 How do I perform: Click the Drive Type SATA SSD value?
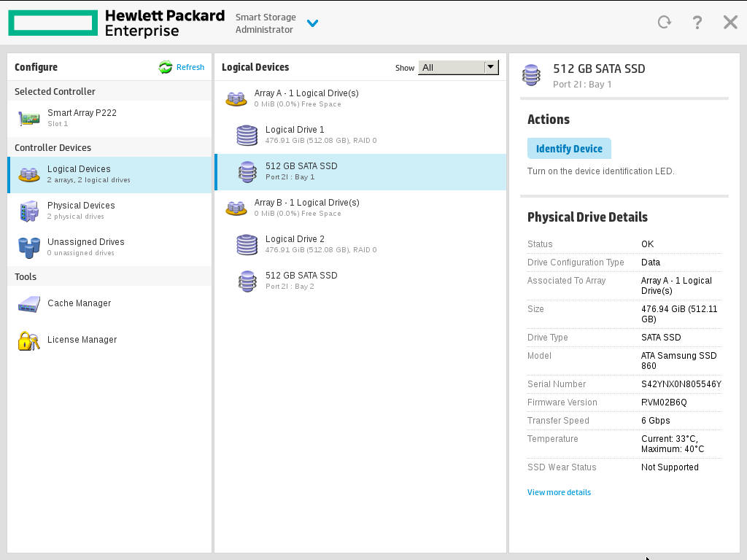click(661, 338)
